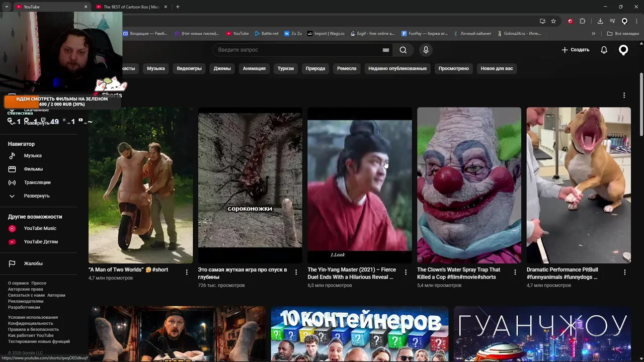This screenshot has width=644, height=362.
Task: Open the Battle.net bookmark
Action: coord(267,34)
